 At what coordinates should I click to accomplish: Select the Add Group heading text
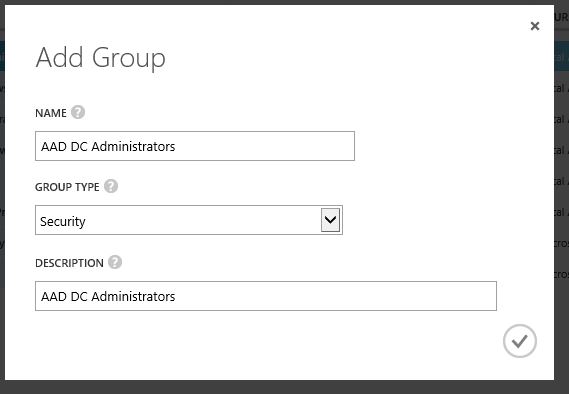[101, 57]
